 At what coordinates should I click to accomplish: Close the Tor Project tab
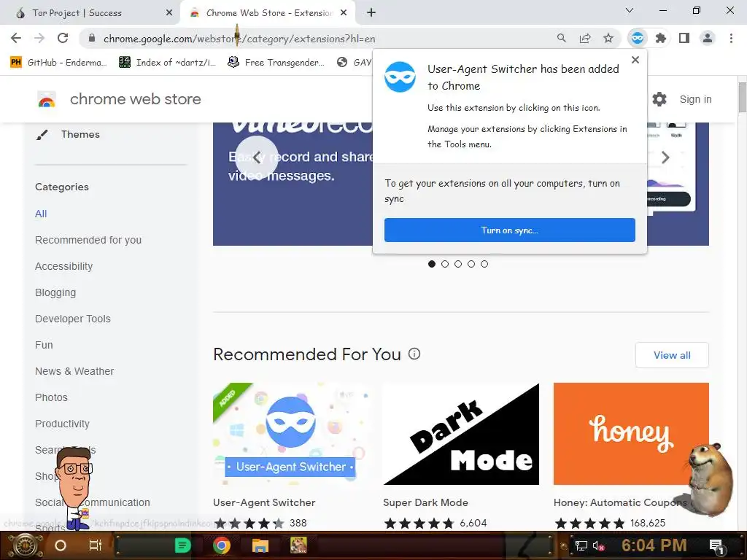pyautogui.click(x=169, y=13)
